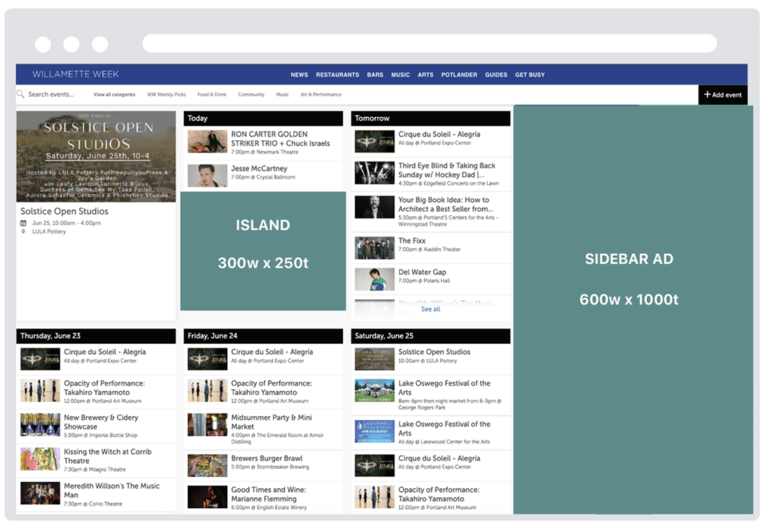Click the calendar icon under Solstice Open Studios
The image size is (775, 532).
tap(23, 223)
